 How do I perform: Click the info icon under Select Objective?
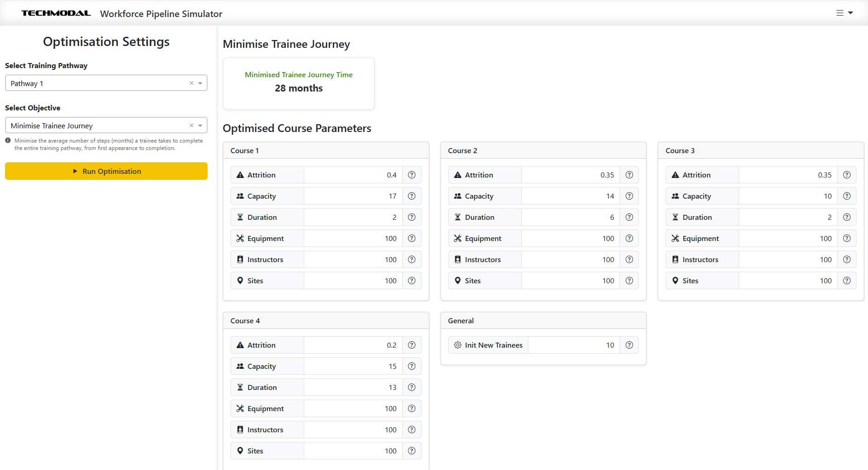coord(8,141)
